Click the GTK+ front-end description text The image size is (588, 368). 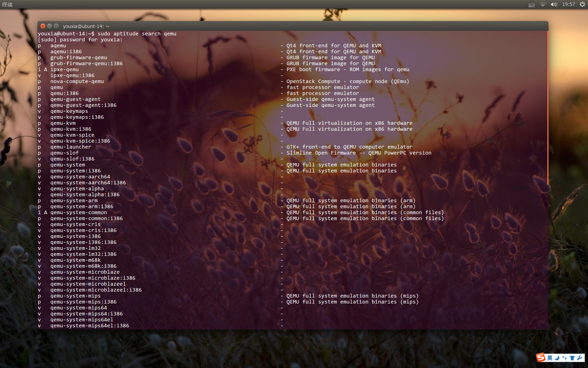350,147
